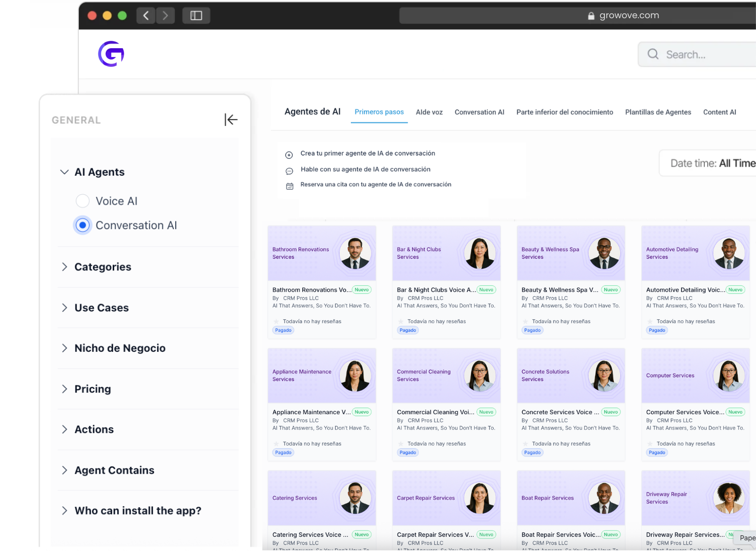Screen dimensions: 756x551
Task: Select the Voice AI radio button
Action: (83, 201)
